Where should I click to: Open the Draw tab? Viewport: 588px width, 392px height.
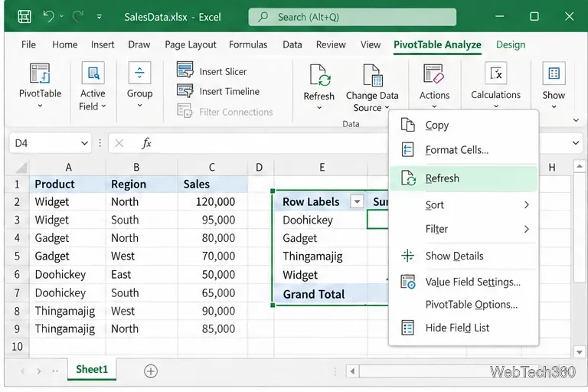pyautogui.click(x=139, y=44)
